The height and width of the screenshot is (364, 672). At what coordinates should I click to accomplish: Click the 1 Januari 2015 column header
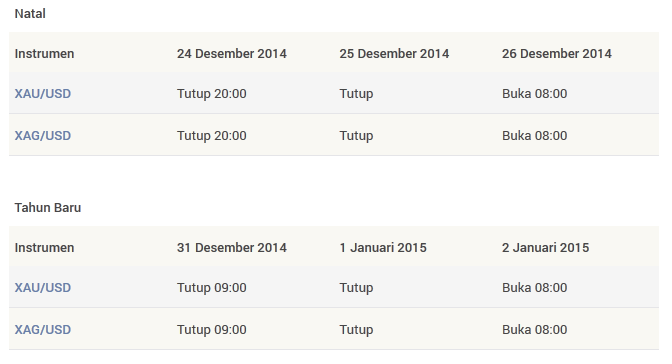click(x=383, y=247)
